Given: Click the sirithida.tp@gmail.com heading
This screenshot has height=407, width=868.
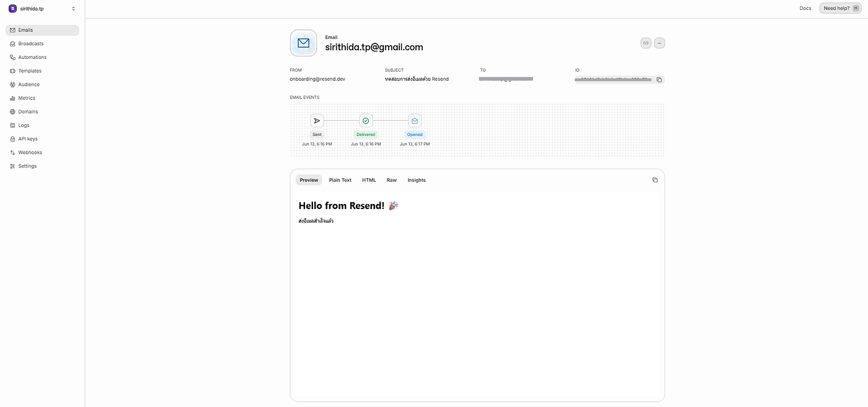Looking at the screenshot, I should (x=374, y=47).
